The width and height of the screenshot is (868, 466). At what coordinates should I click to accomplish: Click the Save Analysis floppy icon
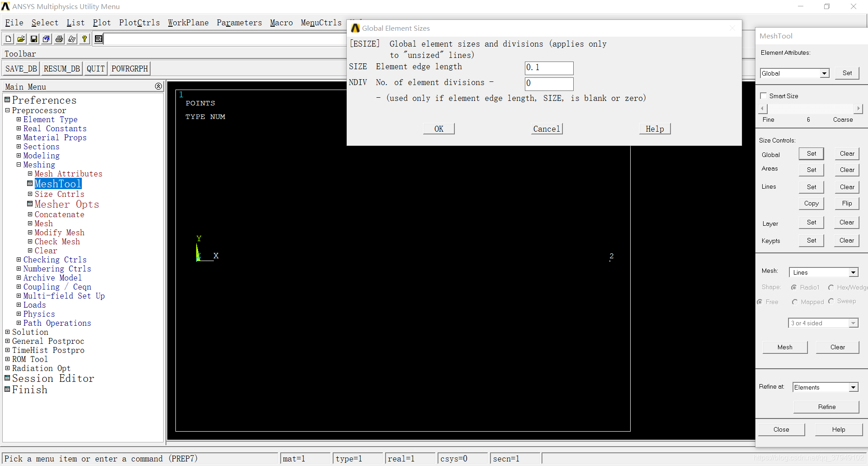tap(33, 39)
